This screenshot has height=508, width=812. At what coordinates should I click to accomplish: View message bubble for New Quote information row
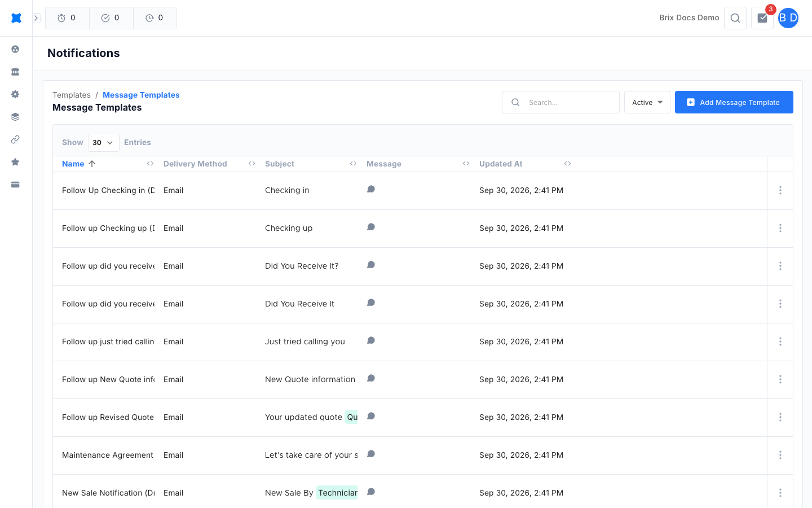pos(371,378)
